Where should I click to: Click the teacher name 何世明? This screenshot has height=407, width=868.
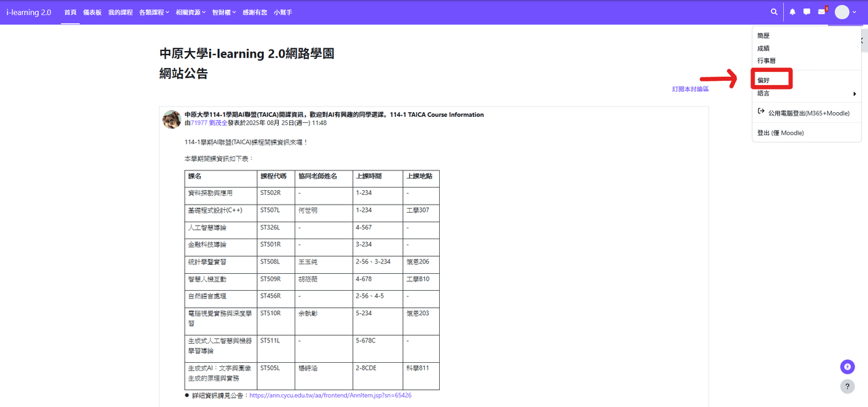[308, 210]
